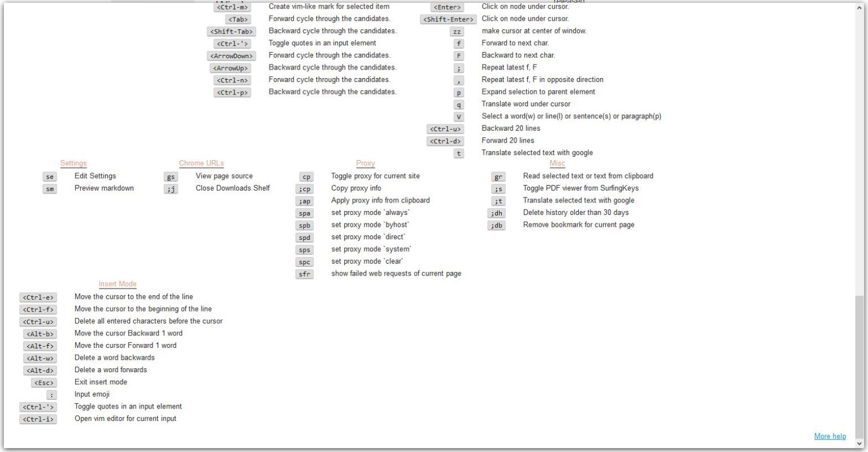868x452 pixels.
Task: Select the "zz" center window key badge
Action: click(458, 31)
